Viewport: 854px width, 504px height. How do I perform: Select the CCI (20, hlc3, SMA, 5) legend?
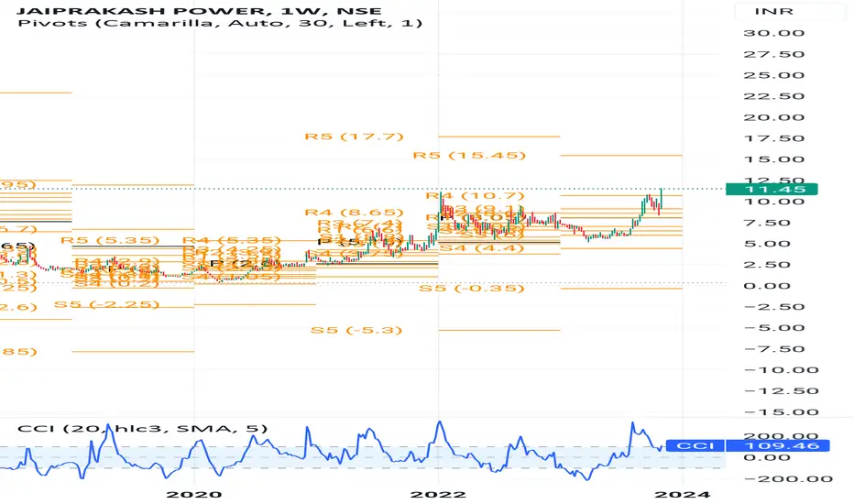(143, 428)
